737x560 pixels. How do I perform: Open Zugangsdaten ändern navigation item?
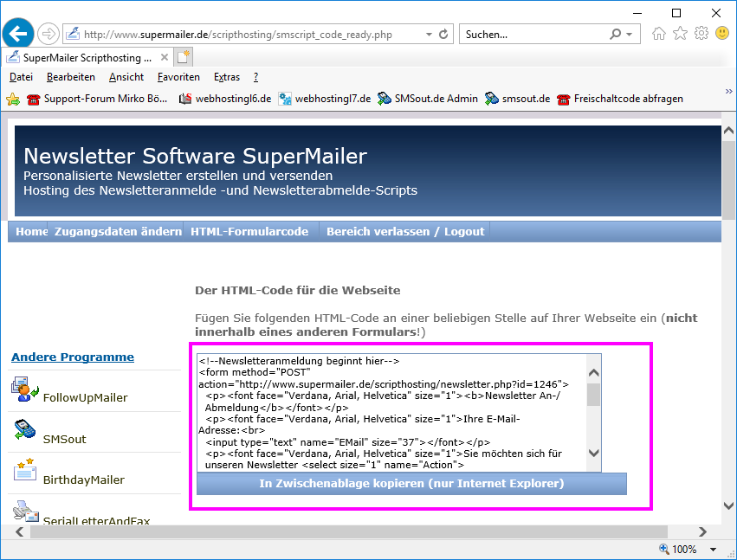click(118, 232)
